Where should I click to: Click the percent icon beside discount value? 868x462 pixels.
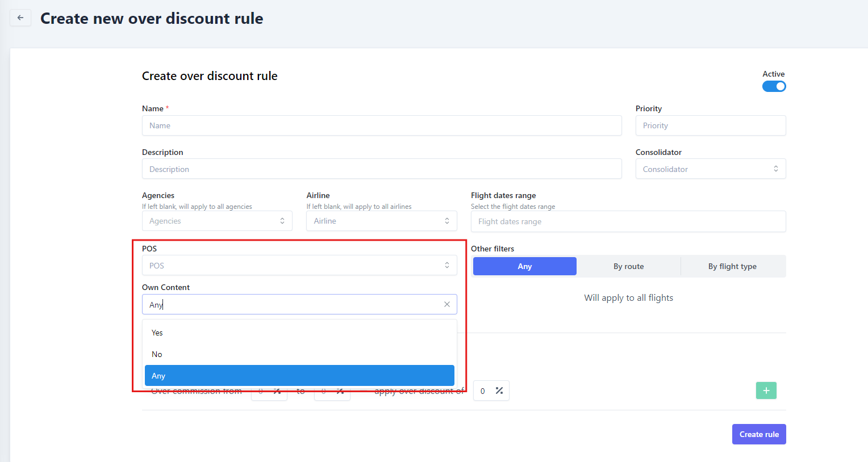(499, 390)
